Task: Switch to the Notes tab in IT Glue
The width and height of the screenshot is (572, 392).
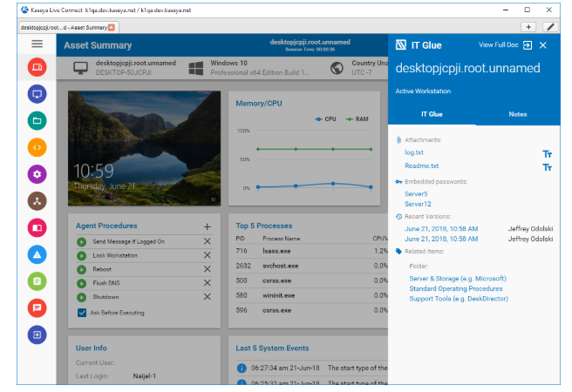Action: (518, 114)
